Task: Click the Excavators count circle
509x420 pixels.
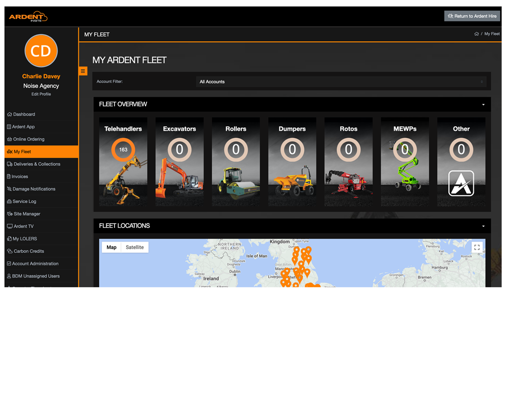Action: pos(180,149)
